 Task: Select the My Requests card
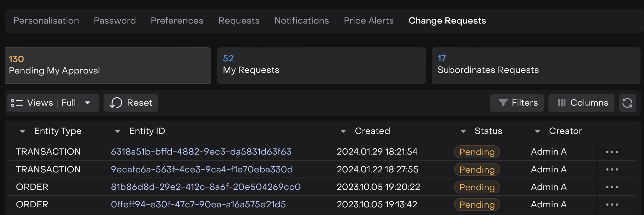pyautogui.click(x=321, y=66)
